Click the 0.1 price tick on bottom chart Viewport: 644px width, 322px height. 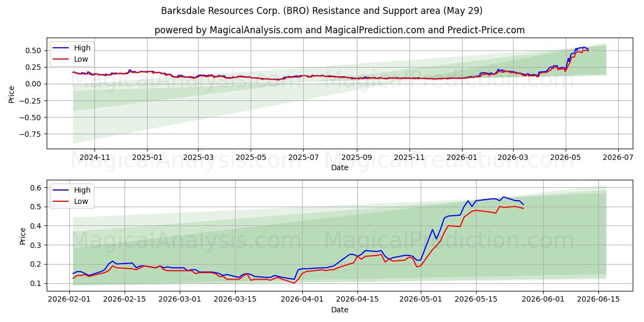(36, 283)
